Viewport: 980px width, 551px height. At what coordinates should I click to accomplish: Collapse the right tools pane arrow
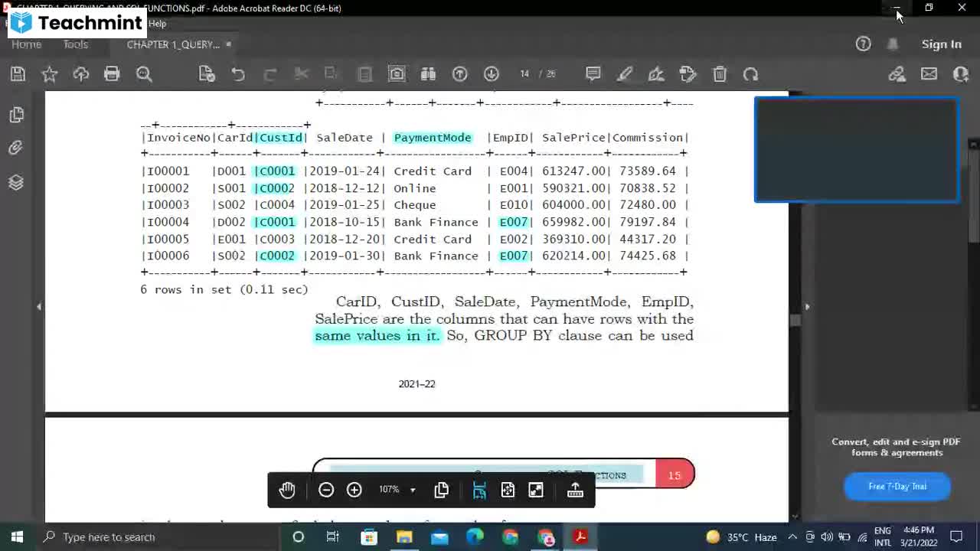(807, 306)
